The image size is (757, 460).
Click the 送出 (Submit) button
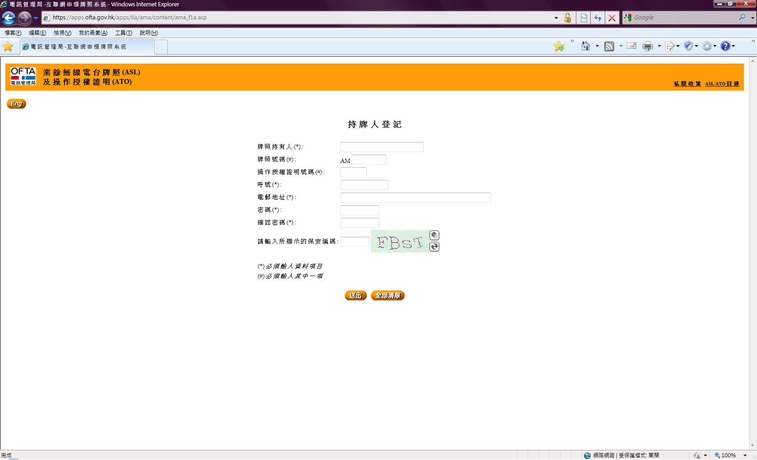point(355,295)
